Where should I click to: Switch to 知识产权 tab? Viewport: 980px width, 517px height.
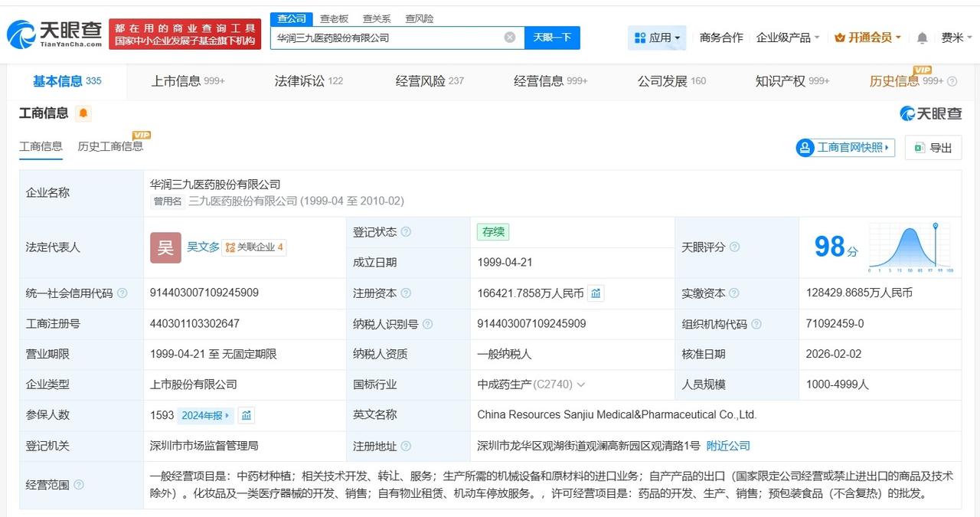(x=792, y=80)
